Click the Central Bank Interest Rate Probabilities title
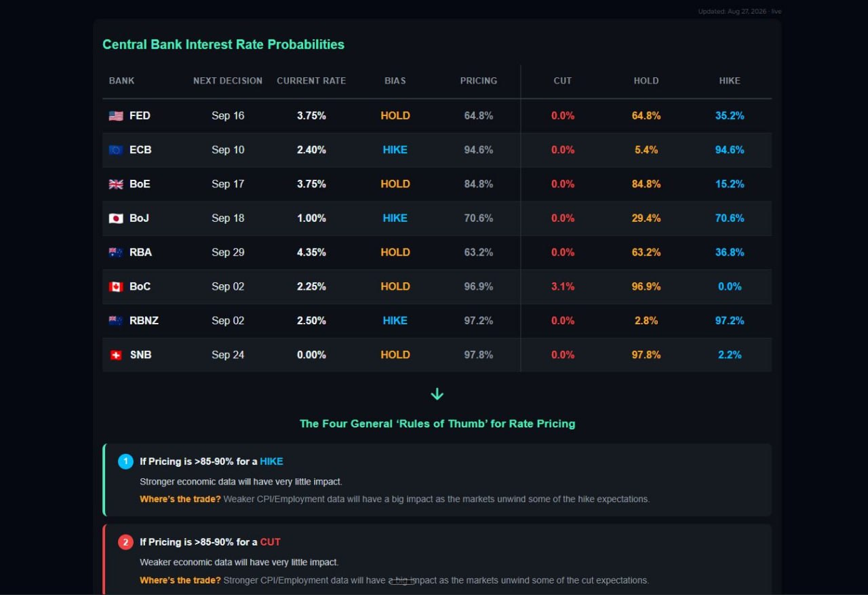 coord(223,44)
